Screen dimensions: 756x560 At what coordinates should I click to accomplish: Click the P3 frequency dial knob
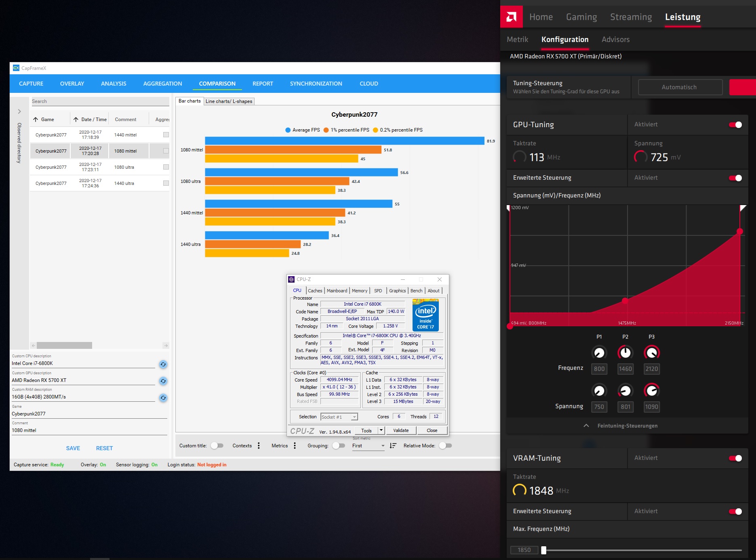pos(651,352)
